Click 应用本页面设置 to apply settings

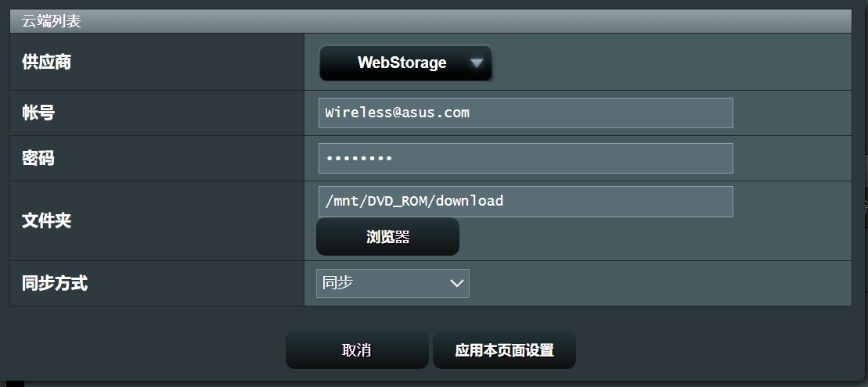504,350
